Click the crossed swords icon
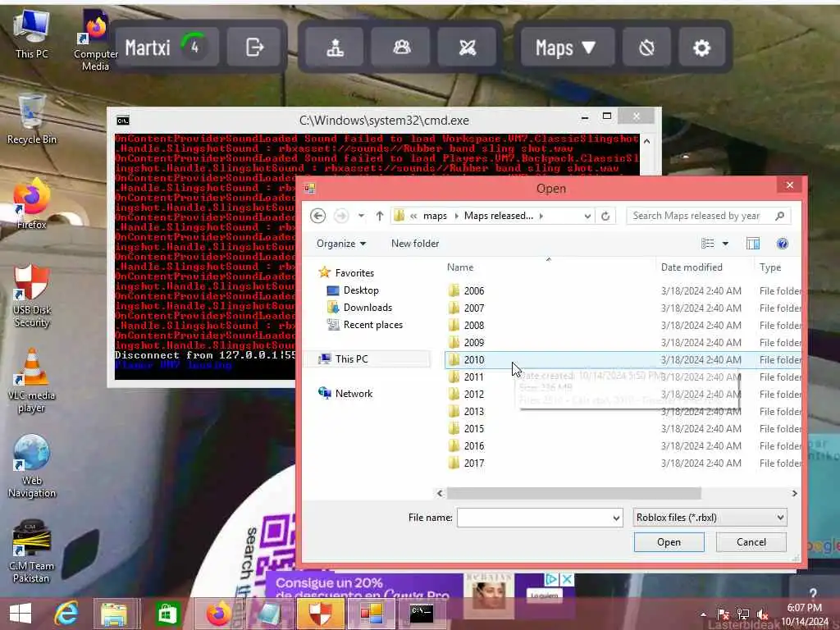This screenshot has width=840, height=630. (x=467, y=48)
